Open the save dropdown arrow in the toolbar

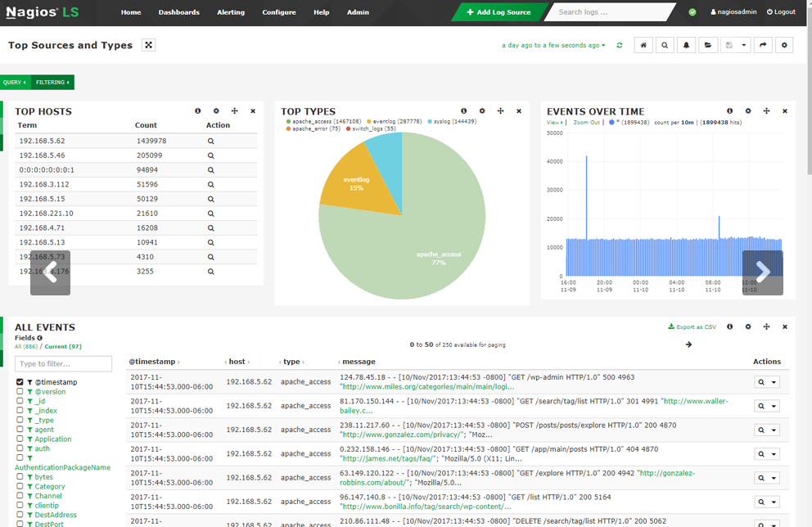click(745, 45)
